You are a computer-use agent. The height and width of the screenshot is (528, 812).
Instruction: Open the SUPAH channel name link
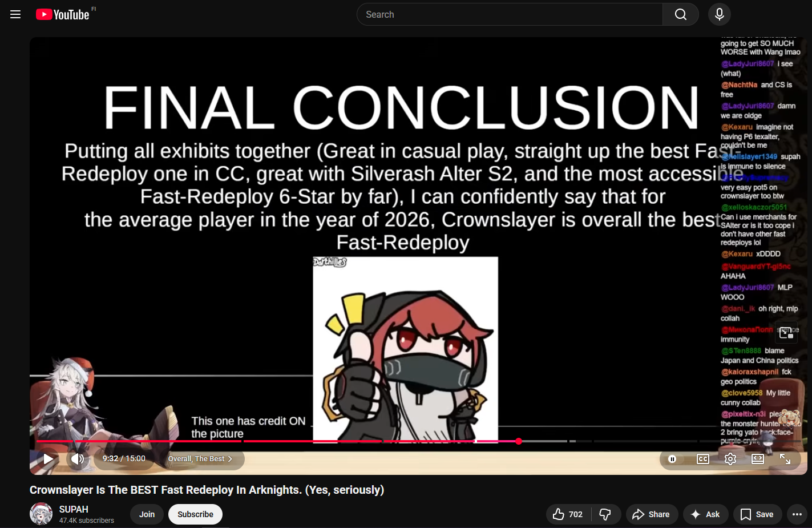tap(74, 509)
